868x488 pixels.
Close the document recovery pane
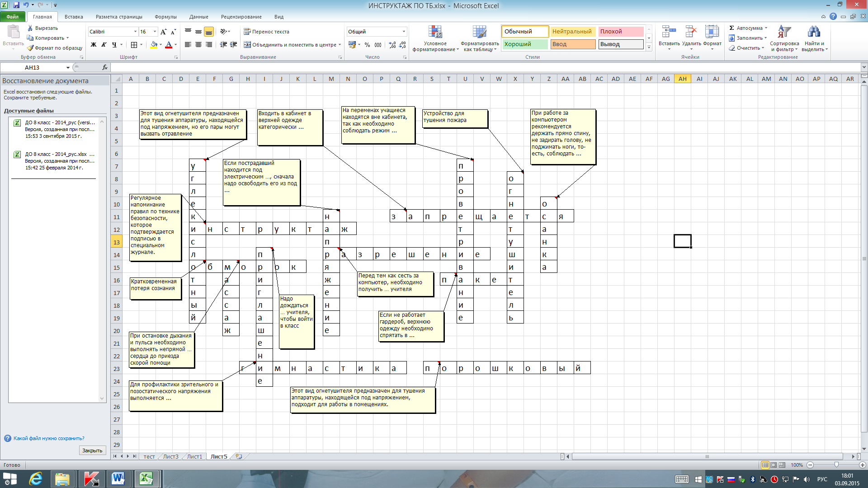click(92, 450)
